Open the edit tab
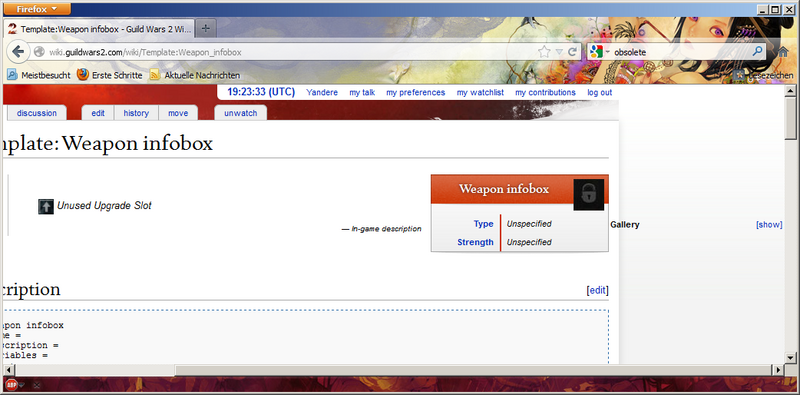The height and width of the screenshot is (395, 800). 98,113
